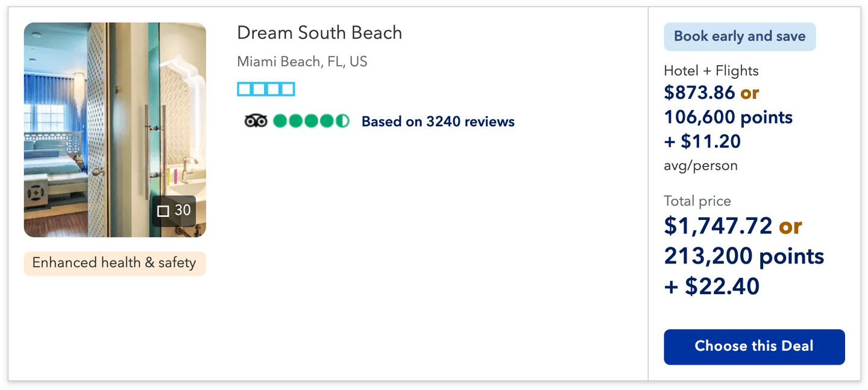868x390 pixels.
Task: Click the half-filled TripAdvisor rating circle
Action: point(342,121)
